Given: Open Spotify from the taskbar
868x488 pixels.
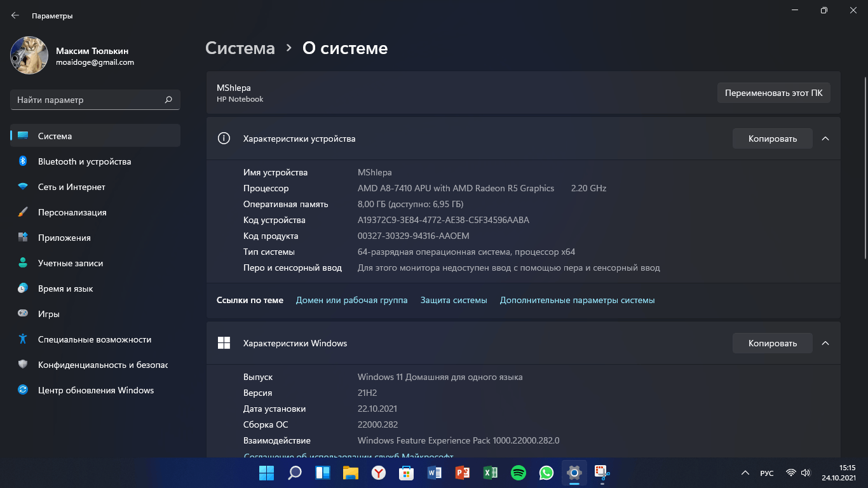Looking at the screenshot, I should [519, 473].
